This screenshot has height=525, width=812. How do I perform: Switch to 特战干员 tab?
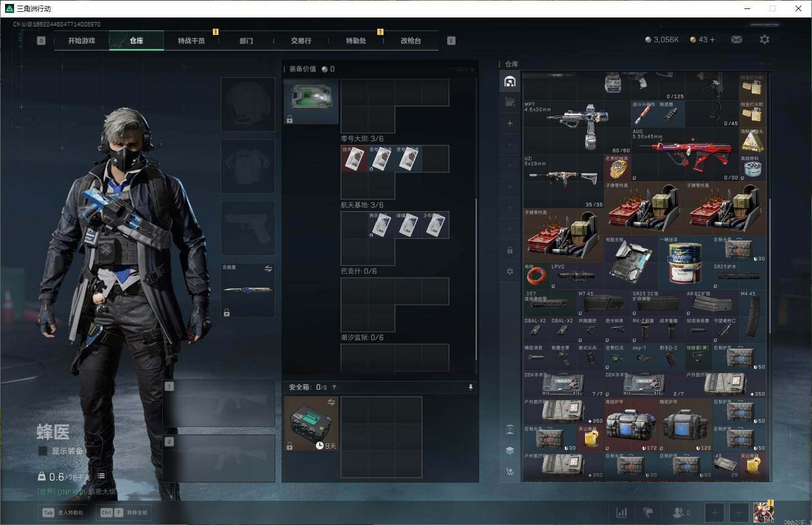191,41
